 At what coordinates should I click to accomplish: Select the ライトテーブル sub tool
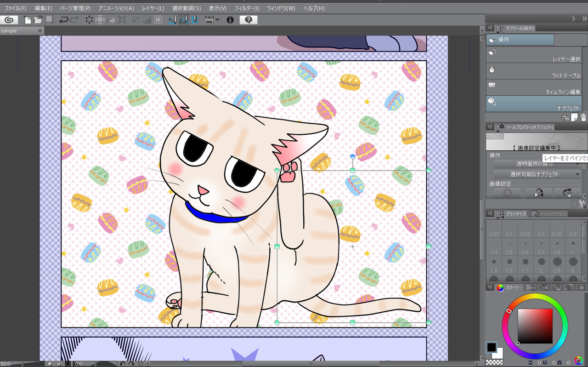tap(534, 72)
